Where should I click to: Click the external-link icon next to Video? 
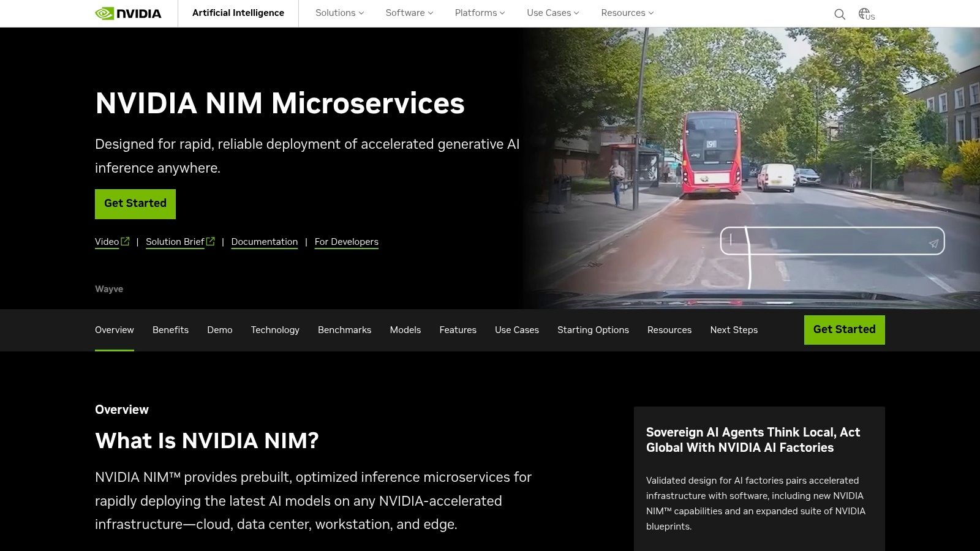(126, 241)
